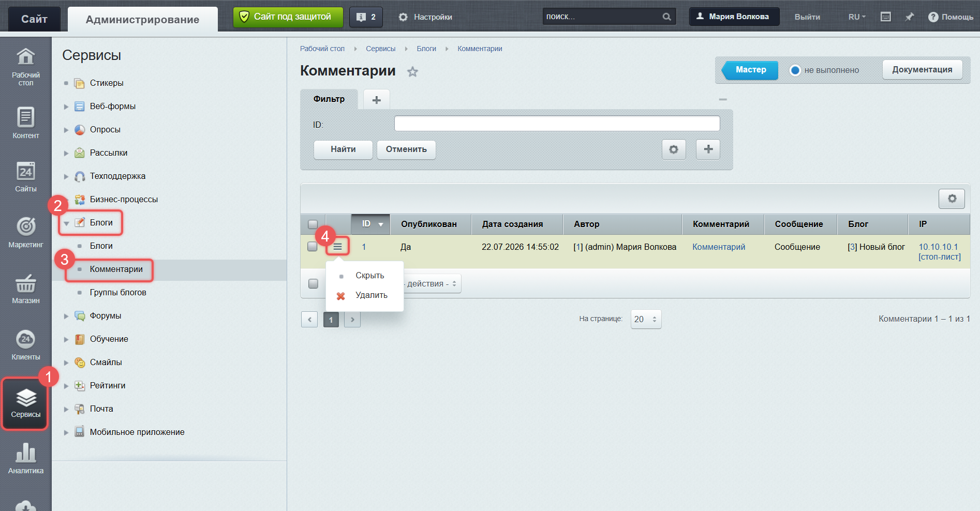Open the Комментарий link in row 1
This screenshot has height=511, width=980.
[719, 247]
